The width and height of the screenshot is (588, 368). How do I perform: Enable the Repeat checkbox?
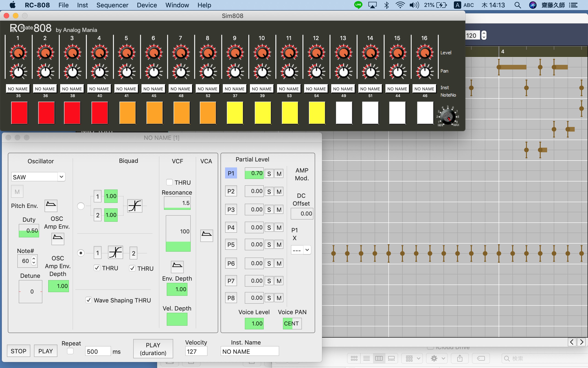click(x=70, y=351)
